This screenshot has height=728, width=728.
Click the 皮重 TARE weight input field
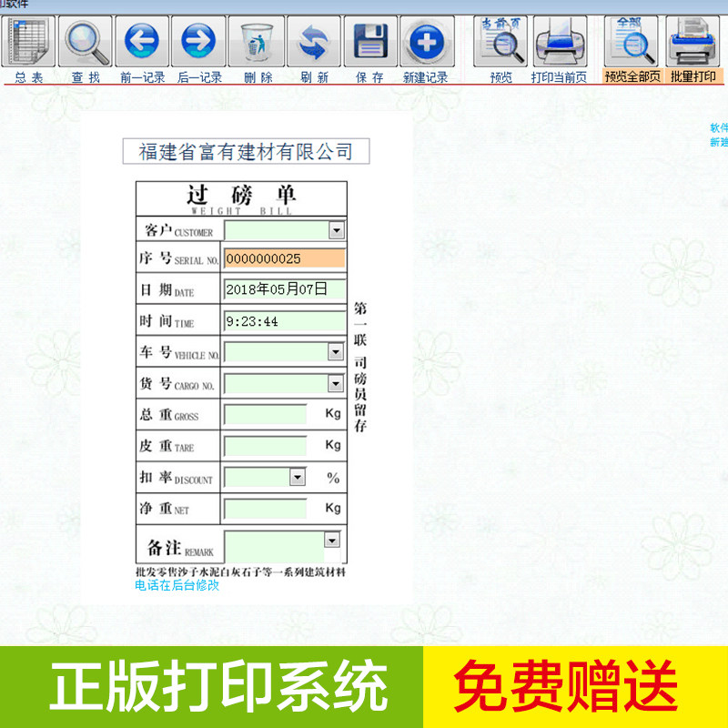[x=265, y=446]
